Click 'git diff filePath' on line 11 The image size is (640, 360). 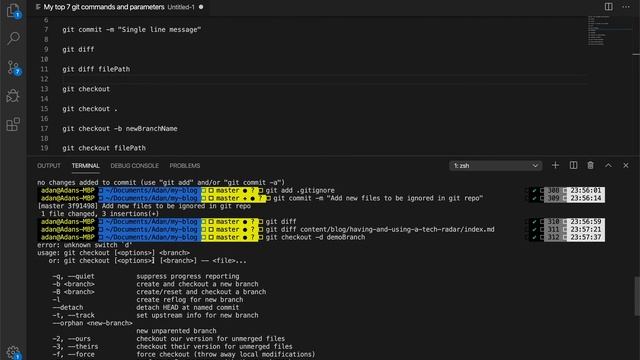pos(96,69)
